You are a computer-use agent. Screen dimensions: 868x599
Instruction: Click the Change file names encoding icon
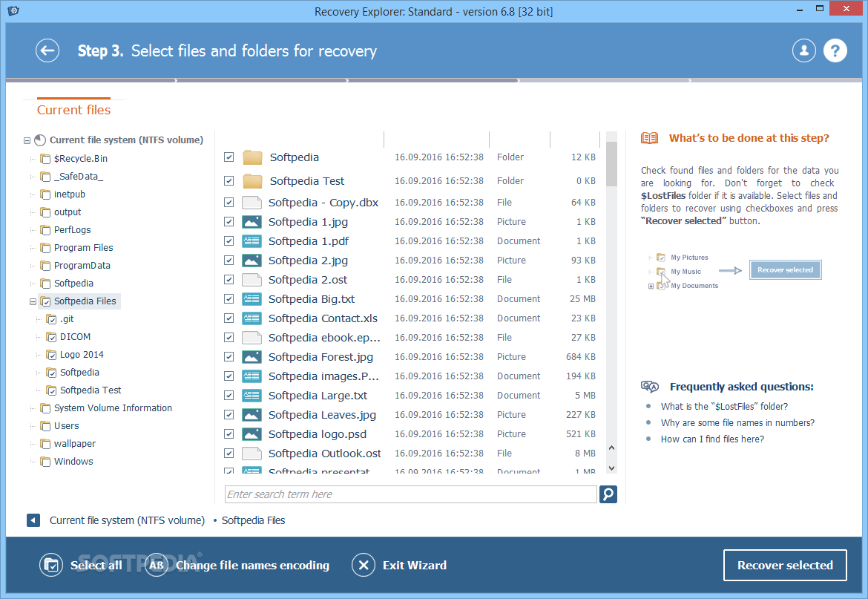click(157, 566)
